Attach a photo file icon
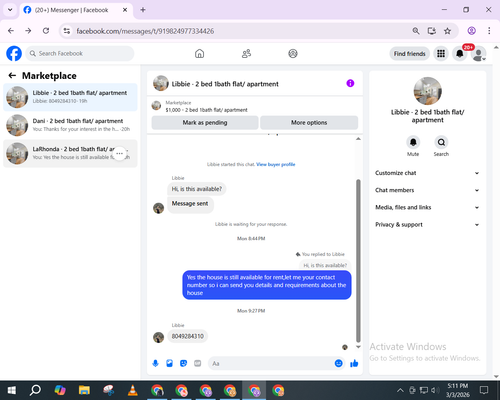The width and height of the screenshot is (500, 400). 169,363
